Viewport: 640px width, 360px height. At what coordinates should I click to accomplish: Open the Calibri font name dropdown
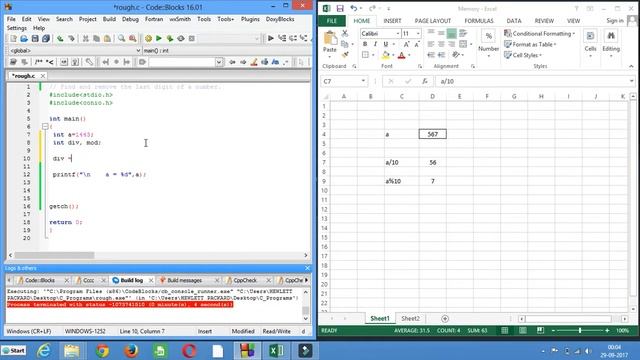pyautogui.click(x=398, y=33)
